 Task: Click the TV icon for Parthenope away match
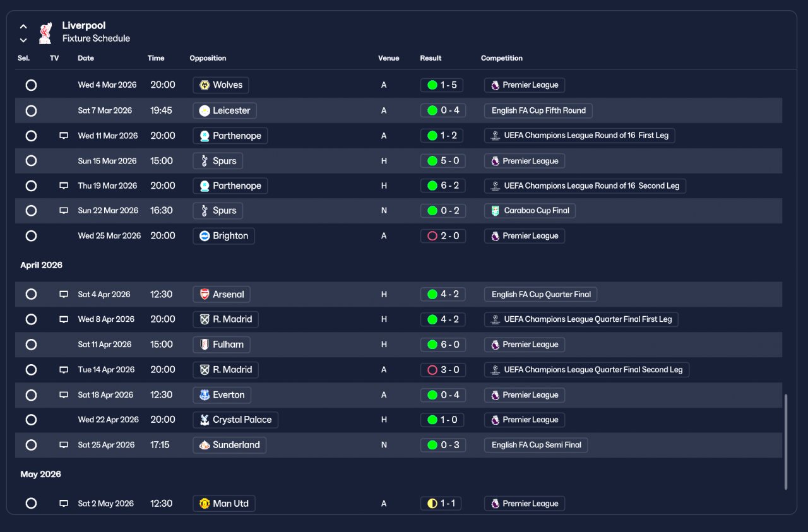[64, 136]
